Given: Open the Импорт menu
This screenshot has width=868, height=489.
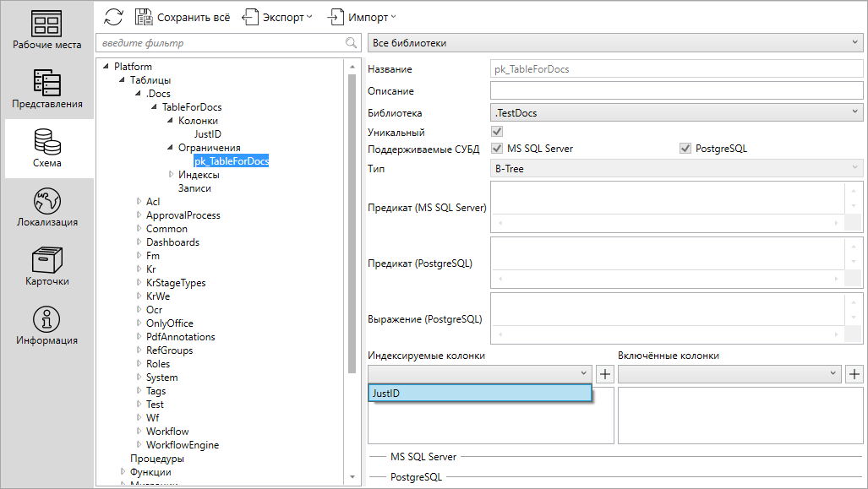Looking at the screenshot, I should (362, 17).
